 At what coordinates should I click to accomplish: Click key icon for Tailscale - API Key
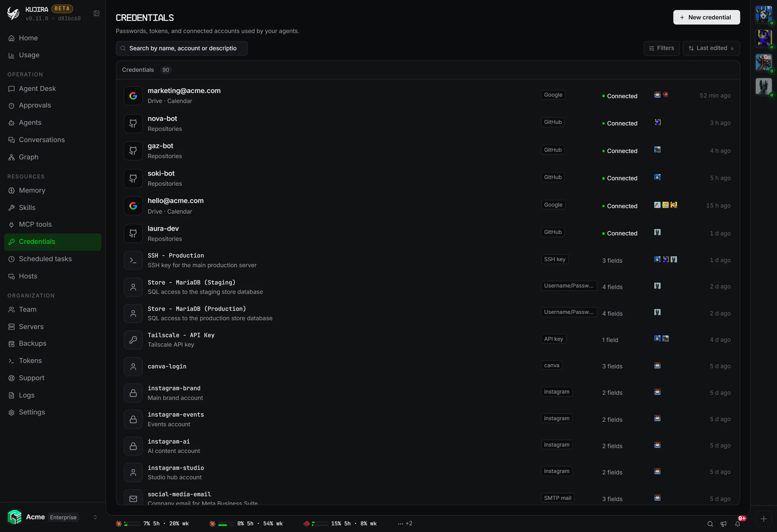point(133,340)
